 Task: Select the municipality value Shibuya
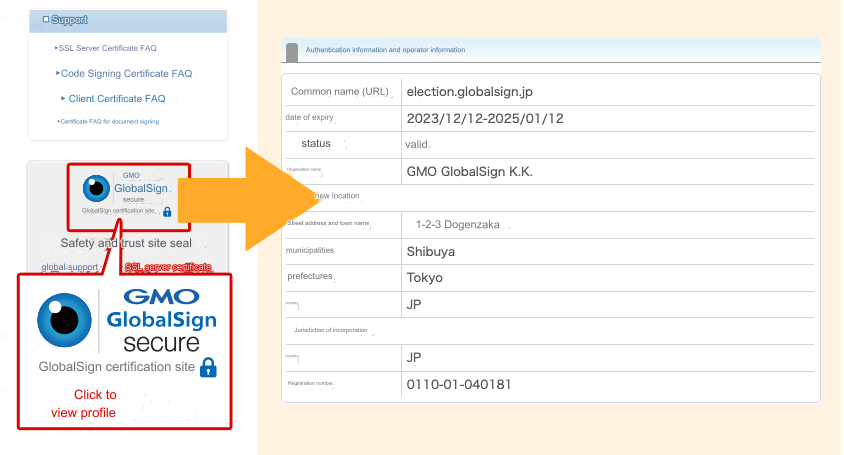click(431, 251)
